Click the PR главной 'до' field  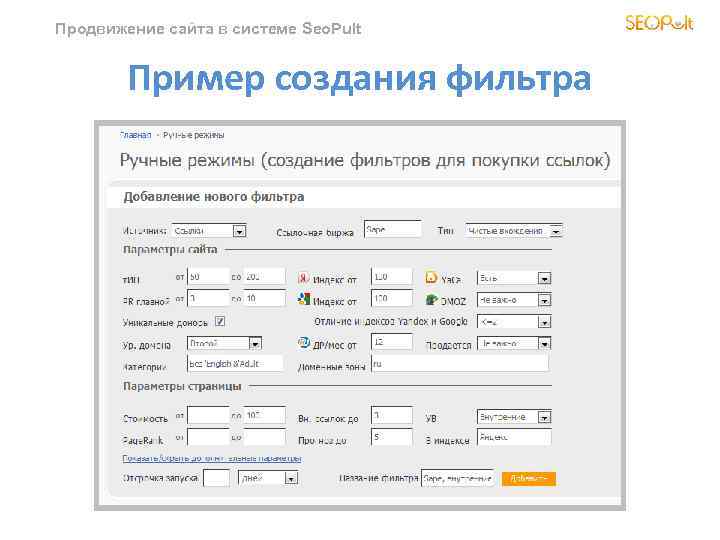point(264,298)
